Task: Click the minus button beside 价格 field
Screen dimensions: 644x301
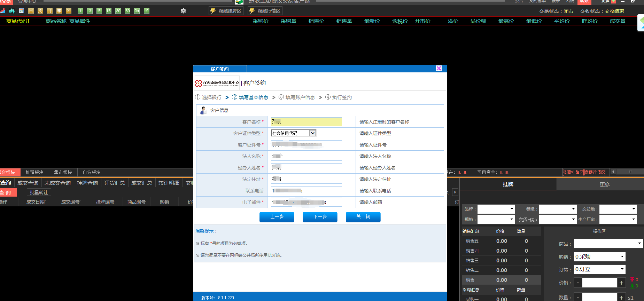Action: click(578, 283)
